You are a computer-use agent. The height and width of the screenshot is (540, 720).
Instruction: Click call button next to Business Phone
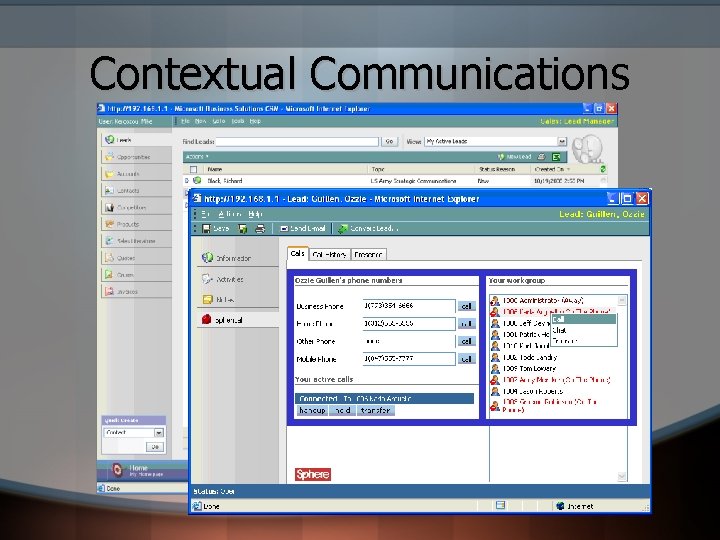[466, 306]
